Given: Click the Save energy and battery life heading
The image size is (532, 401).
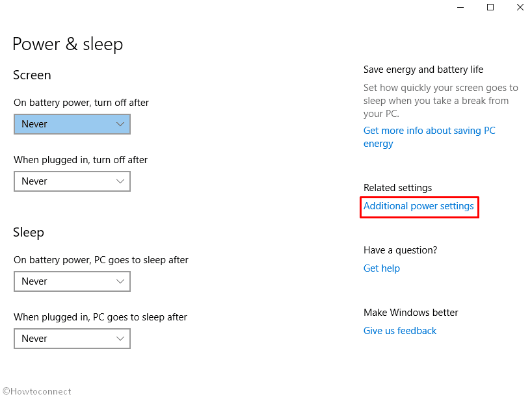Looking at the screenshot, I should tap(423, 70).
